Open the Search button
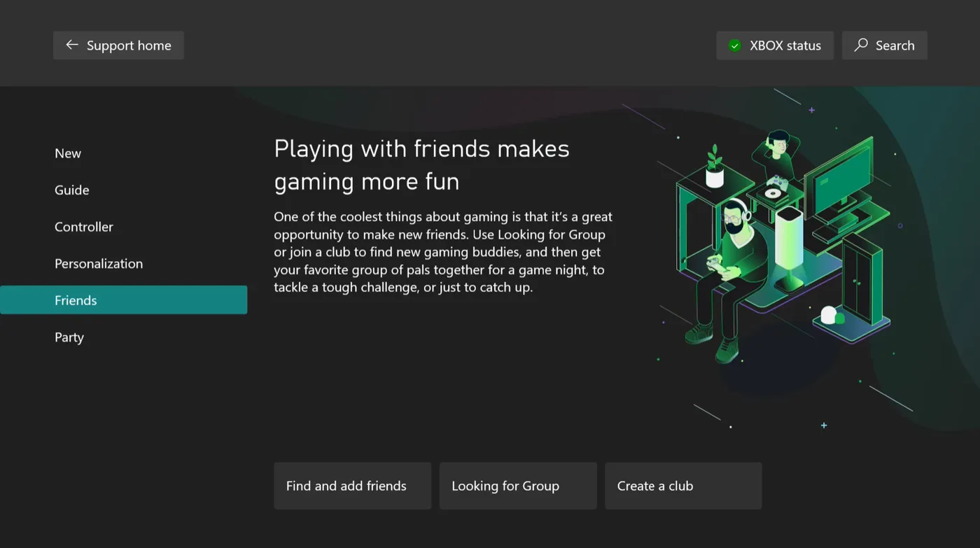The height and width of the screenshot is (548, 980). coord(885,45)
